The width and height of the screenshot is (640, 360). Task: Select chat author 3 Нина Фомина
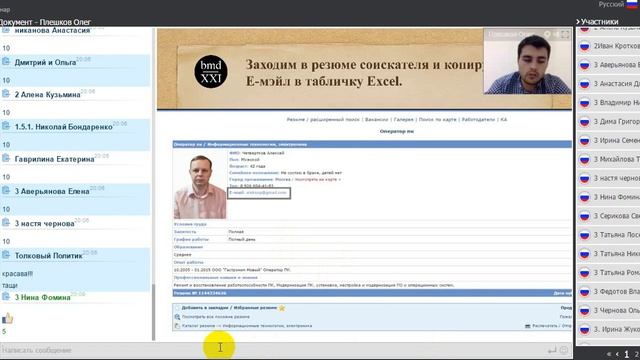pos(42,298)
